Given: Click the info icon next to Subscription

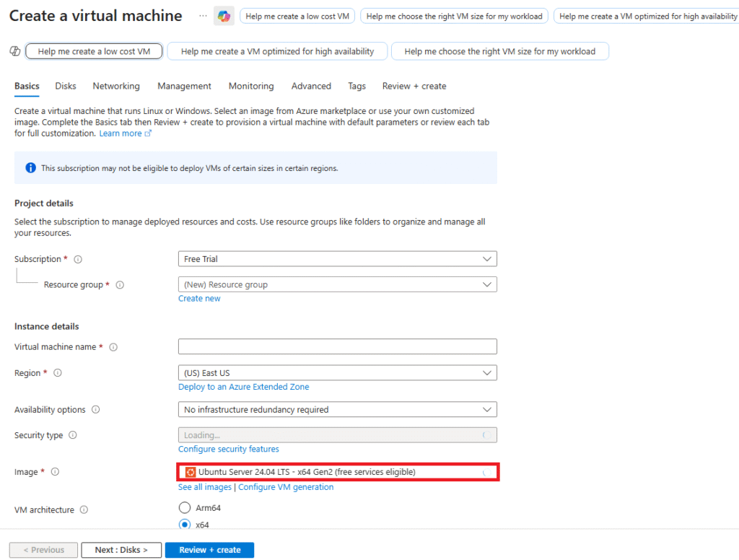Looking at the screenshot, I should (x=78, y=259).
